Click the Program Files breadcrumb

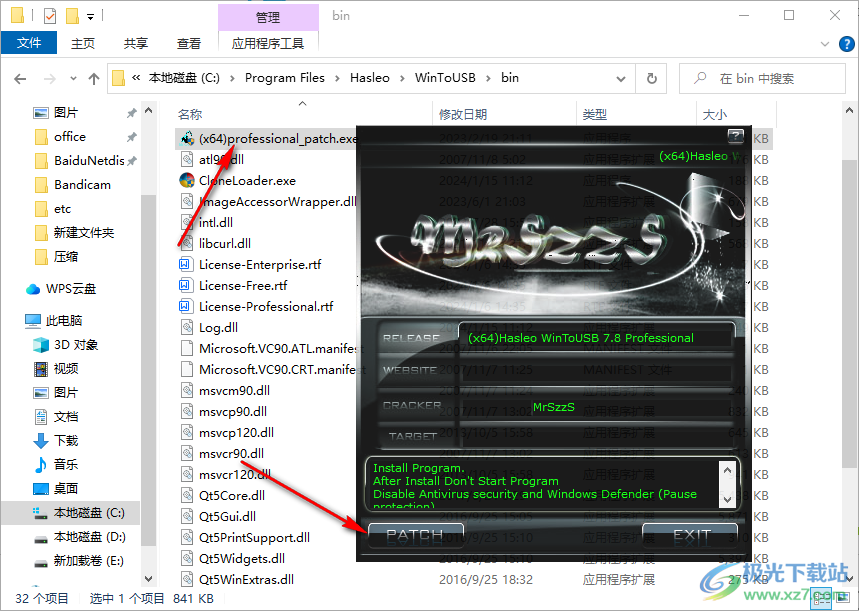[285, 78]
